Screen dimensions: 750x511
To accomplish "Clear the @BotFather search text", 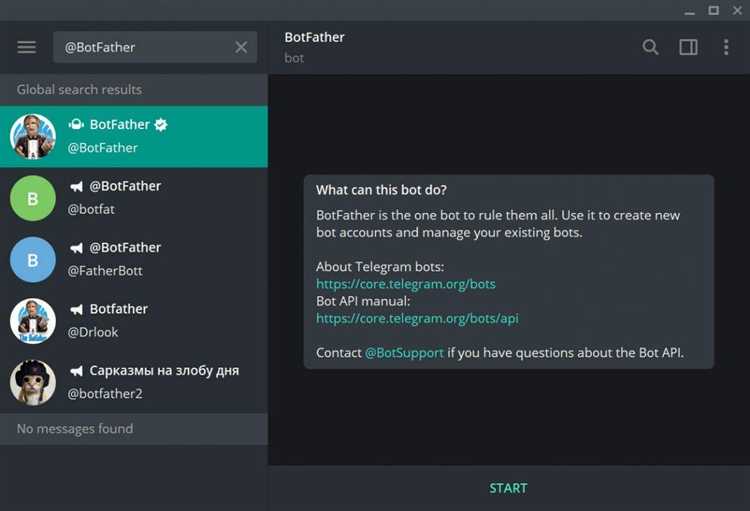I will coord(241,47).
